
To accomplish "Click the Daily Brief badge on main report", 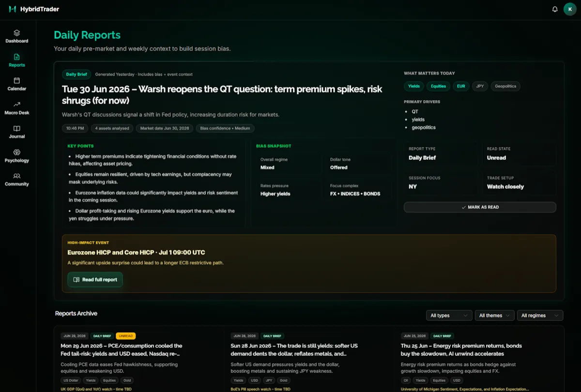I will pyautogui.click(x=76, y=75).
